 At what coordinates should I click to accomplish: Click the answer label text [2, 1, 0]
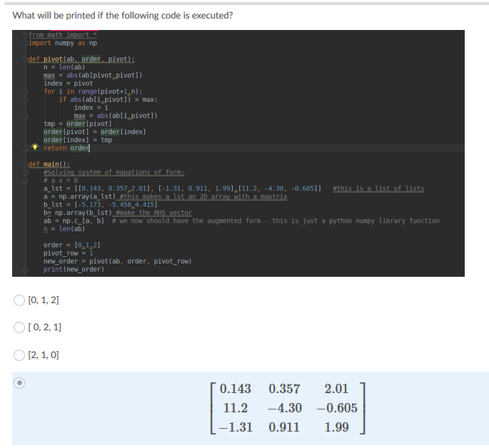tap(44, 355)
